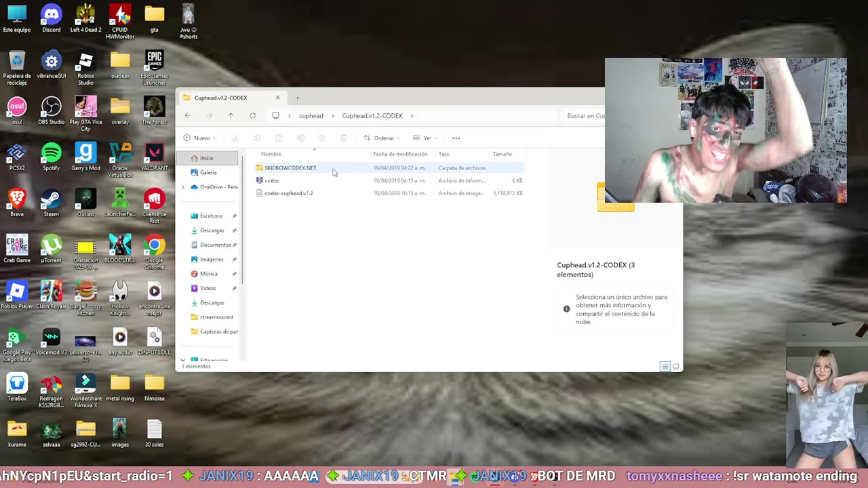868x488 pixels.
Task: Launch Voicemod V3 shortcut
Action: click(x=51, y=341)
